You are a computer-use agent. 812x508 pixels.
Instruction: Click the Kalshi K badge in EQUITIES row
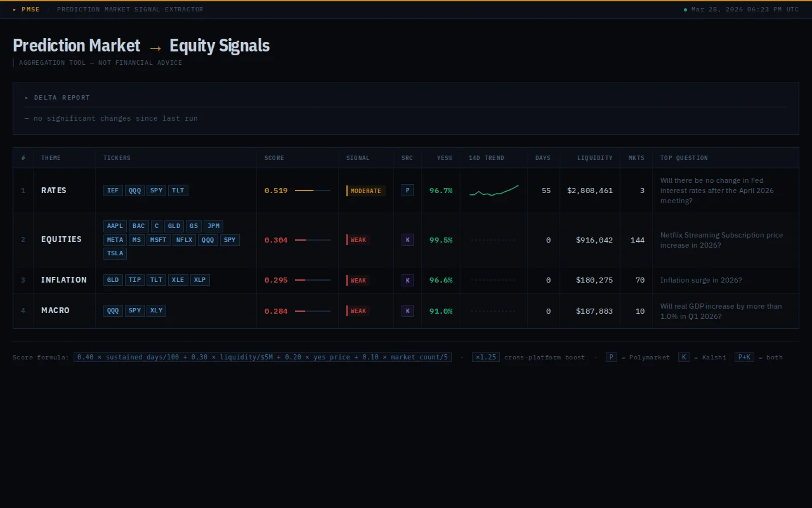(x=407, y=239)
